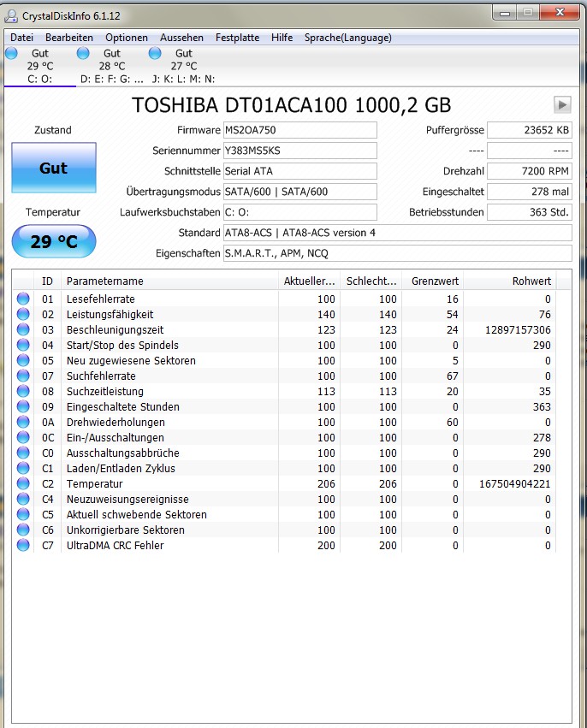
Task: Click the ID column header
Action: 47,281
